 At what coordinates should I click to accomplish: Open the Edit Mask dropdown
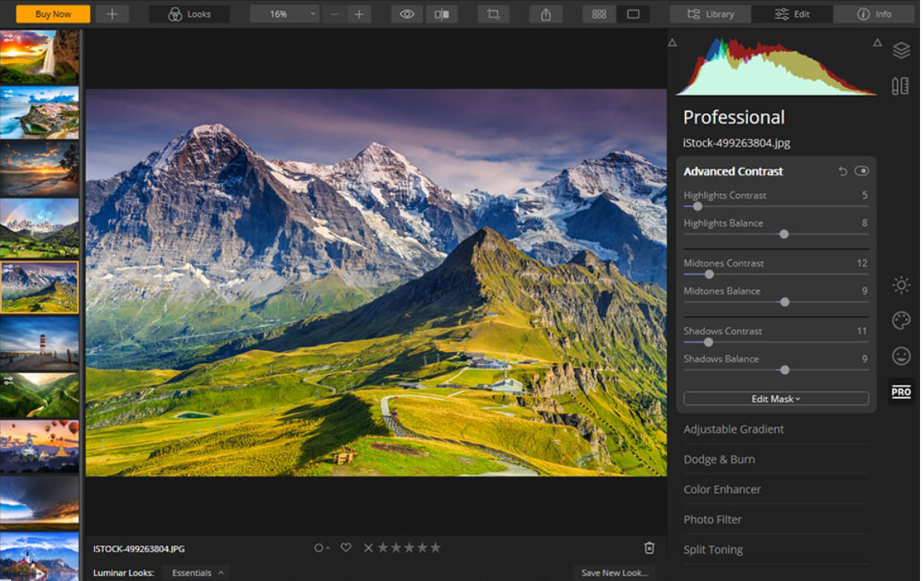point(775,399)
